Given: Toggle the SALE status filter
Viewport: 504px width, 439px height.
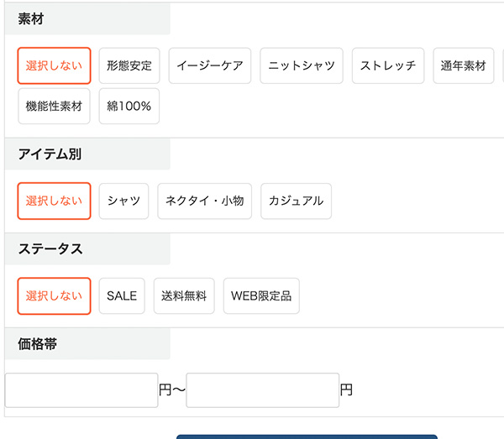Looking at the screenshot, I should point(122,295).
